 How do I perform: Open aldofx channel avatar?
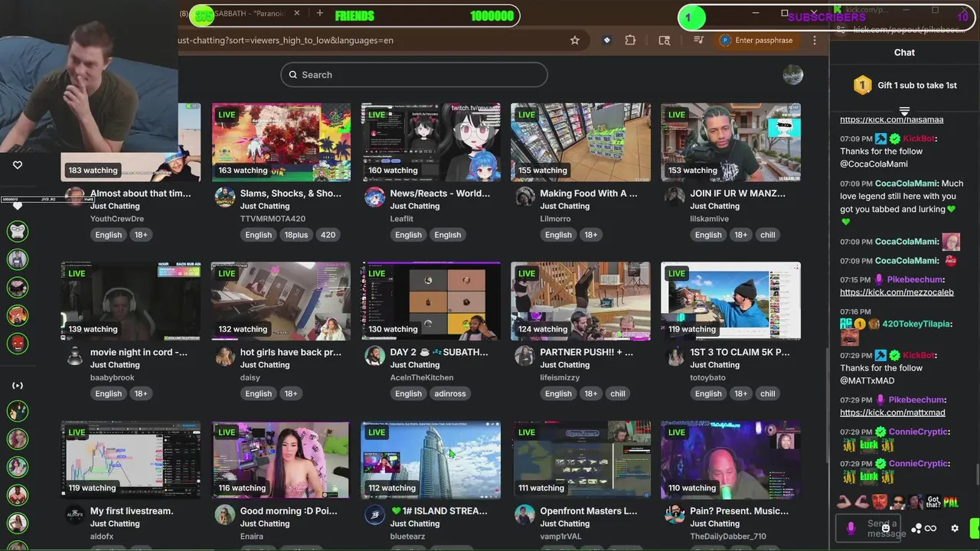[74, 515]
